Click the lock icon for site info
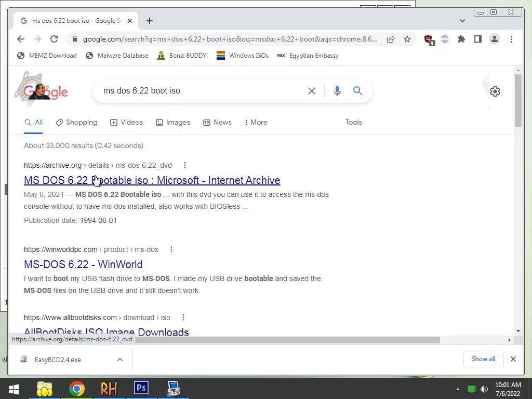The width and height of the screenshot is (532, 399). click(x=75, y=39)
